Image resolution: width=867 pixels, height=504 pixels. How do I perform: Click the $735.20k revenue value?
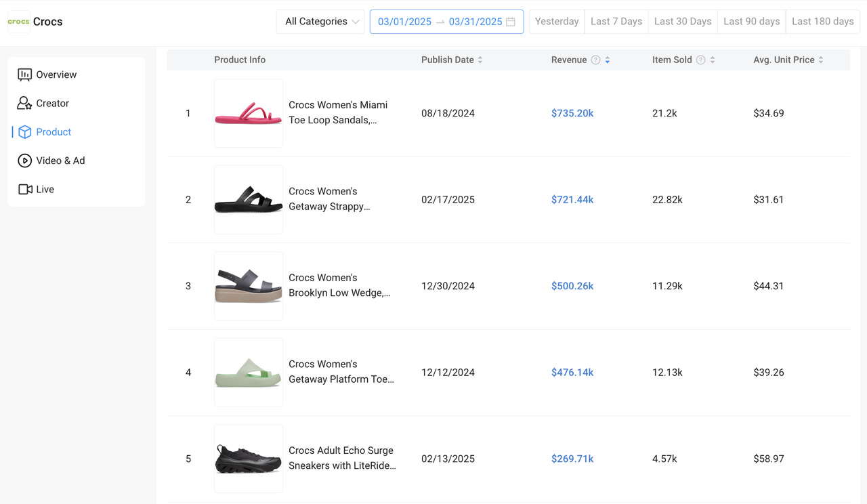(x=572, y=113)
